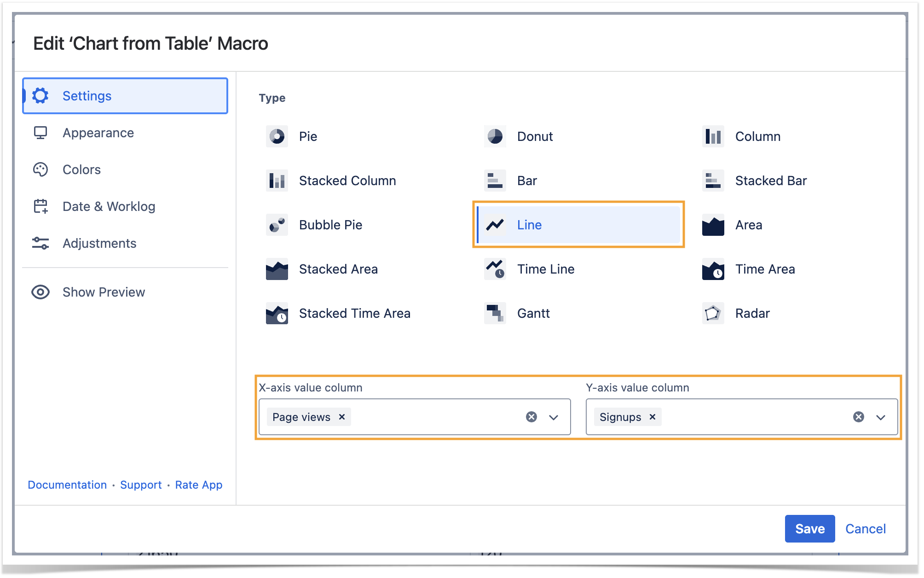
Task: Open the Documentation link
Action: pos(67,485)
